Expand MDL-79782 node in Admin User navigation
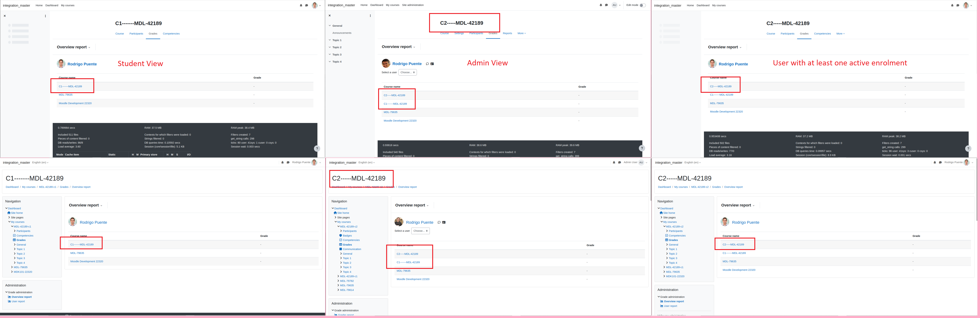The width and height of the screenshot is (980, 318). [x=338, y=281]
